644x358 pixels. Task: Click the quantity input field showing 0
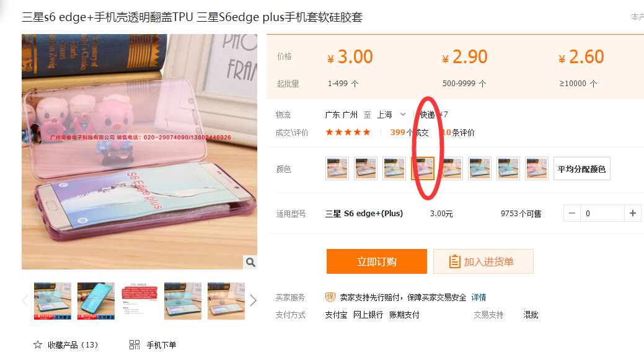[x=602, y=213]
